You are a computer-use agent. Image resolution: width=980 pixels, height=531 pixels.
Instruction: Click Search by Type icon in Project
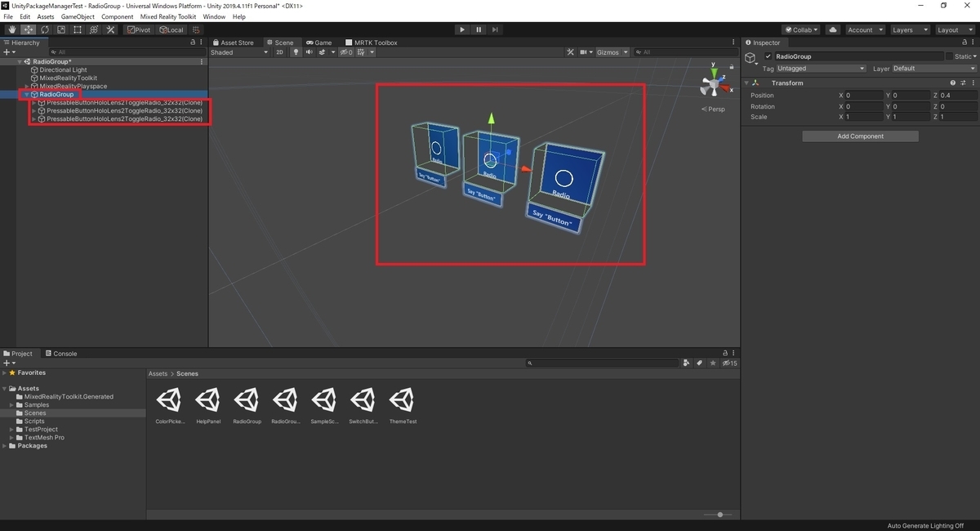point(686,363)
